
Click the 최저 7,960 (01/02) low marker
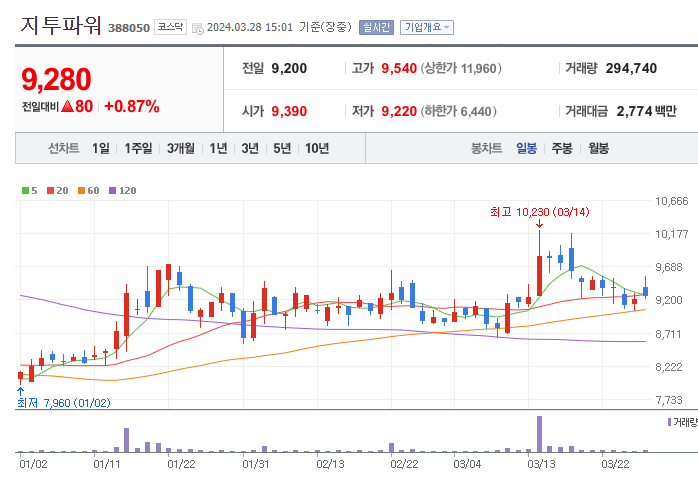[64, 403]
